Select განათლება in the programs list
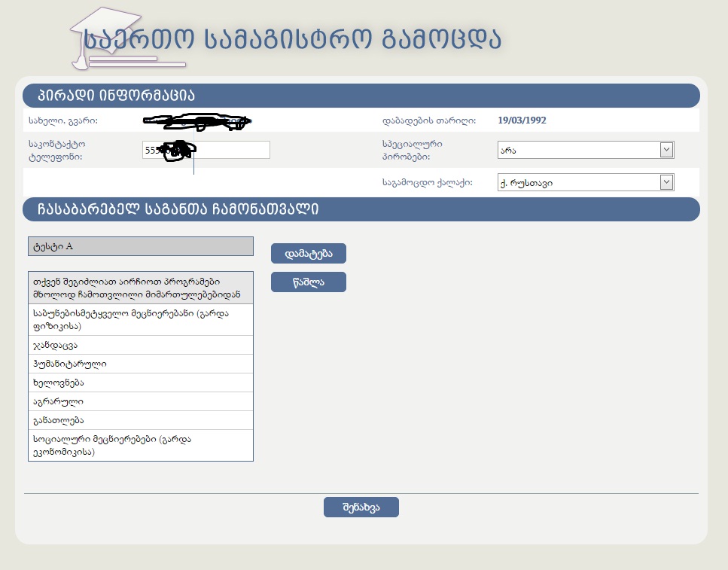Screen dimensions: 728x570 (141, 420)
